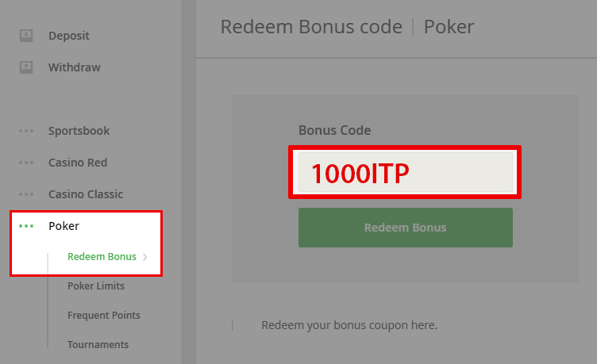Open the Deposit page

click(69, 36)
